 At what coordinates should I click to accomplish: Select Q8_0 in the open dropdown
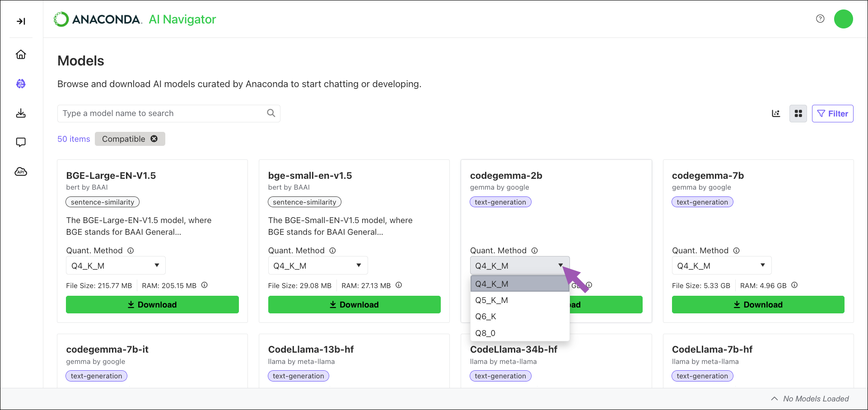(485, 333)
